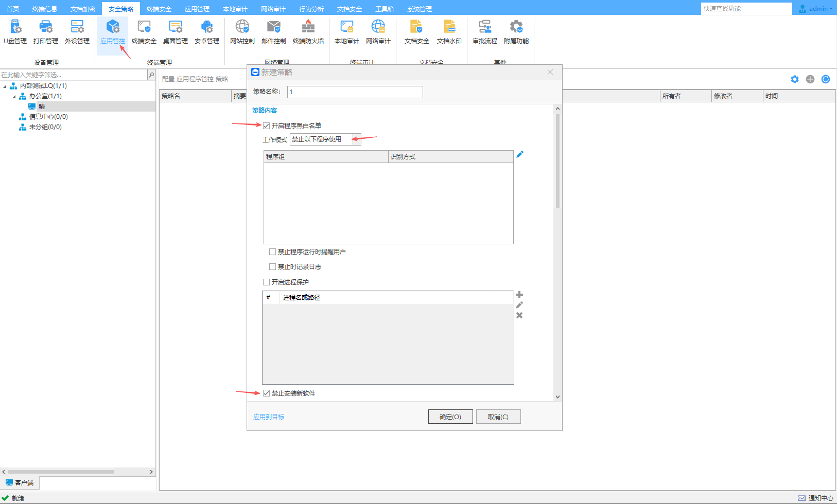Click the 应用到目标 link
Screen dimensions: 837x504
click(269, 417)
